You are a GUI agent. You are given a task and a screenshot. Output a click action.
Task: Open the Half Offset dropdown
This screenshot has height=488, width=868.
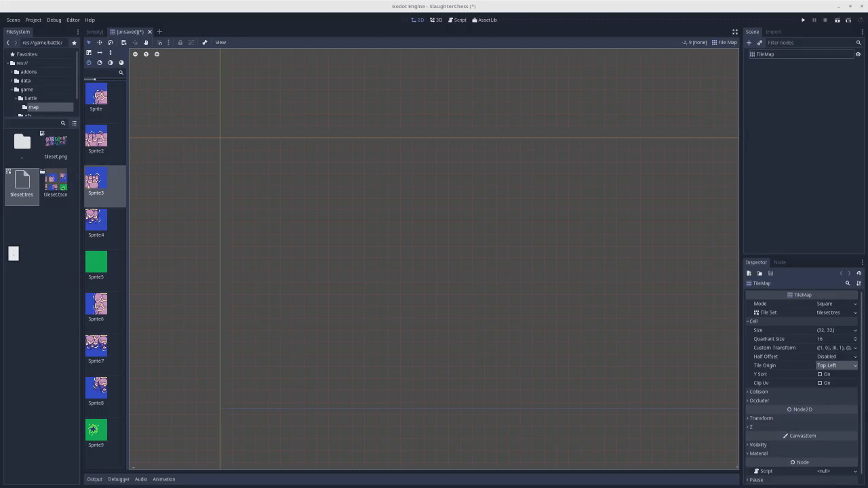pyautogui.click(x=837, y=357)
